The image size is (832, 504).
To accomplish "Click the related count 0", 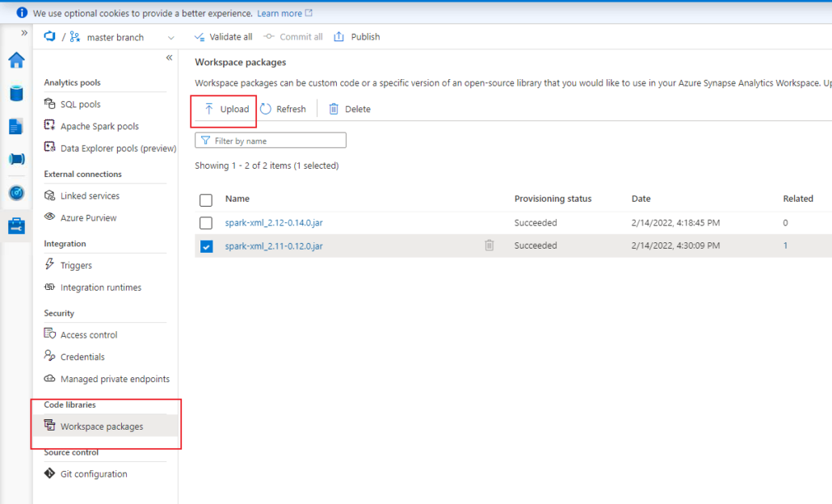I will point(785,223).
